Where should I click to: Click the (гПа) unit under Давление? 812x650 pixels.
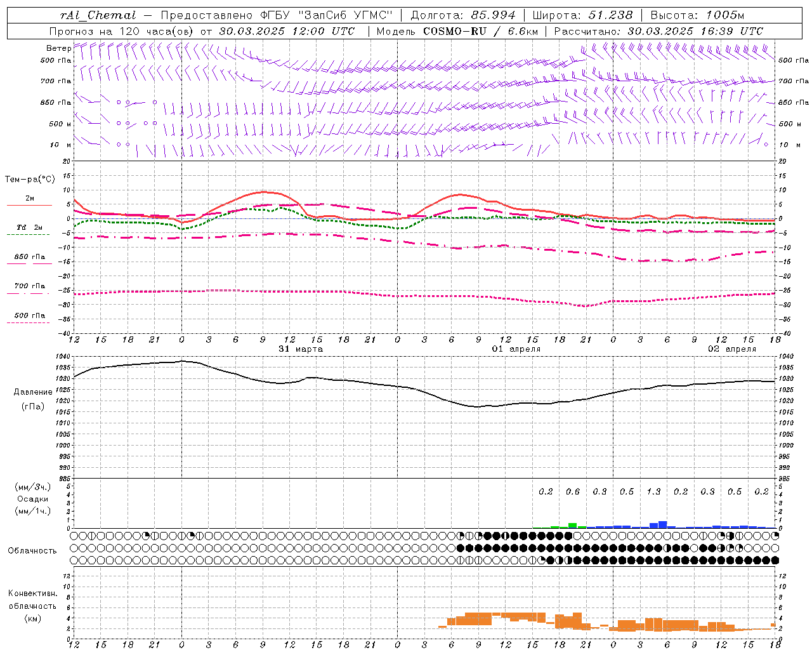(x=33, y=407)
